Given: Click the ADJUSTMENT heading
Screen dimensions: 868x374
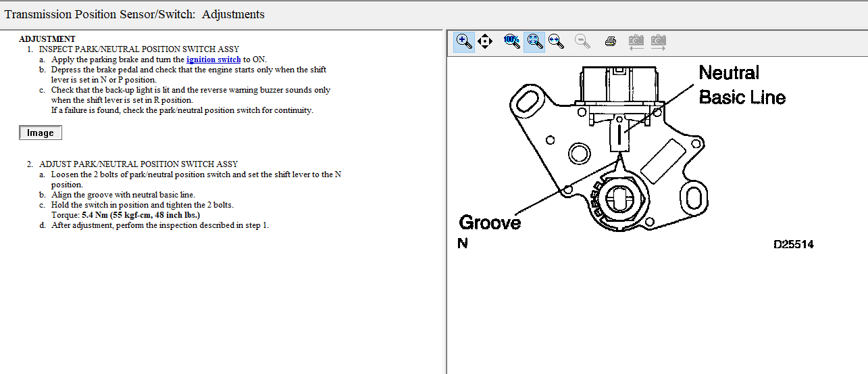Looking at the screenshot, I should pos(47,39).
